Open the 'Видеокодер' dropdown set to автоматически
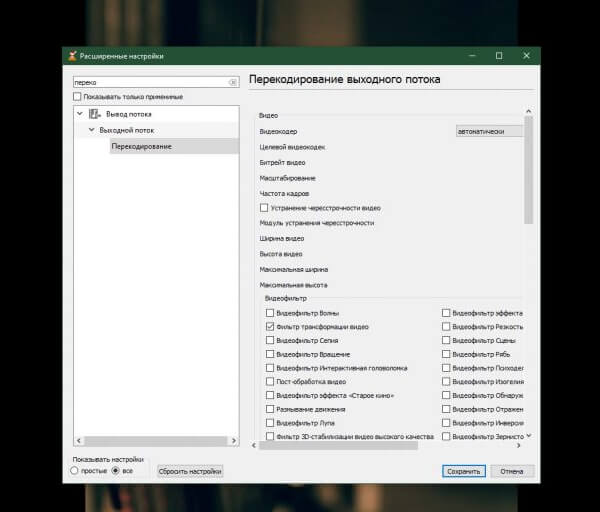The width and height of the screenshot is (600, 512). [x=488, y=131]
